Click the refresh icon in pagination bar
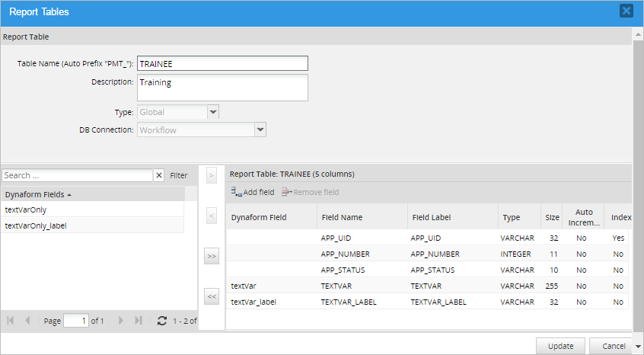 [x=161, y=321]
